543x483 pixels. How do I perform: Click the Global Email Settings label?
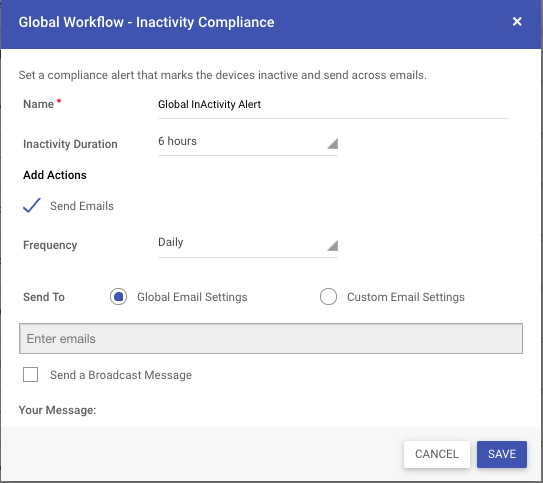click(192, 297)
